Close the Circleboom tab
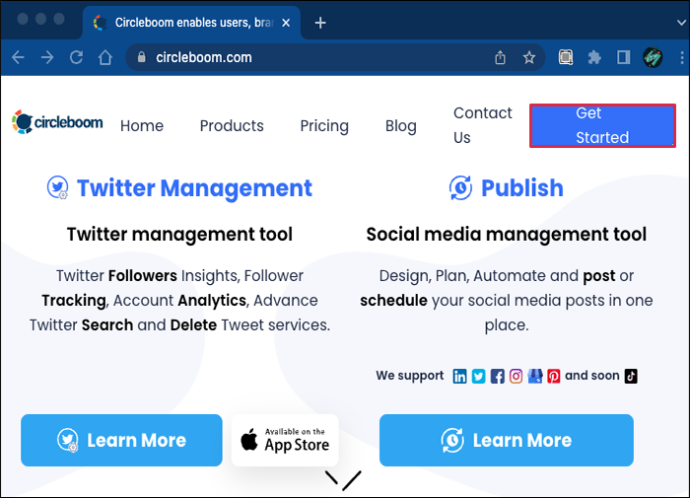This screenshot has width=690, height=498. (286, 22)
